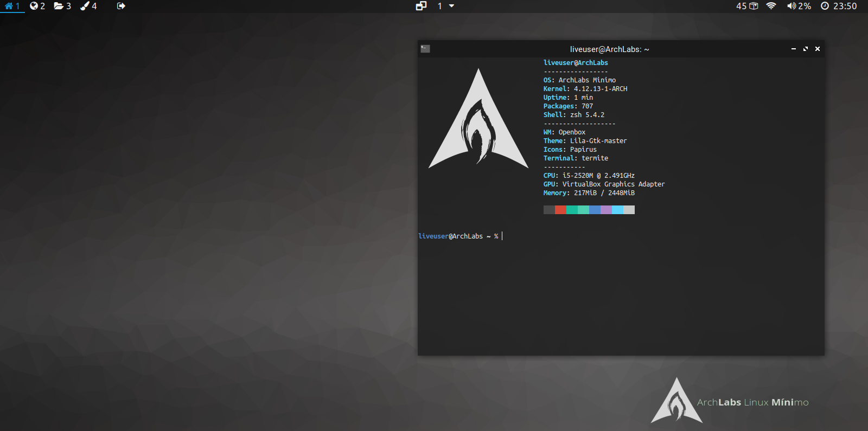Open the window switcher icon in panel
Screen dimensions: 868x431
[x=421, y=6]
